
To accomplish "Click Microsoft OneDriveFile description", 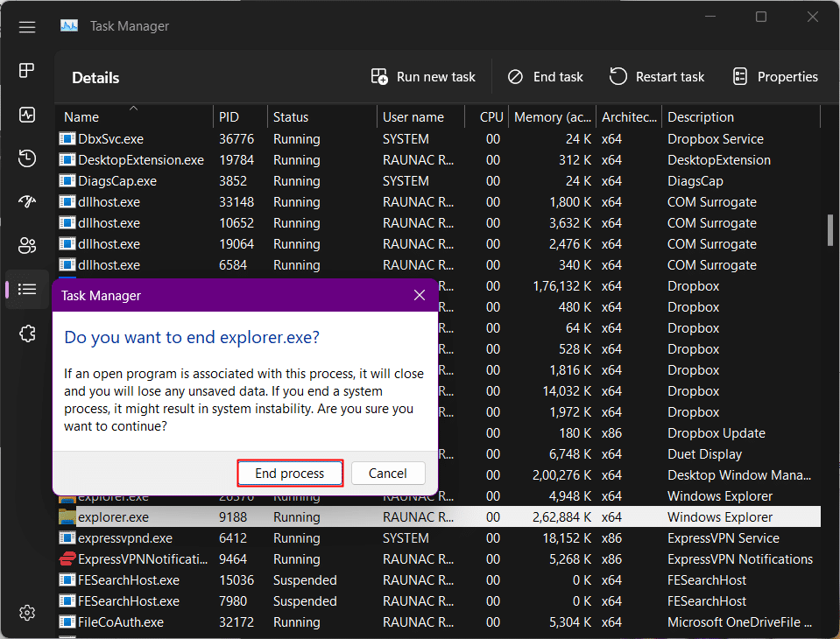I will 740,621.
